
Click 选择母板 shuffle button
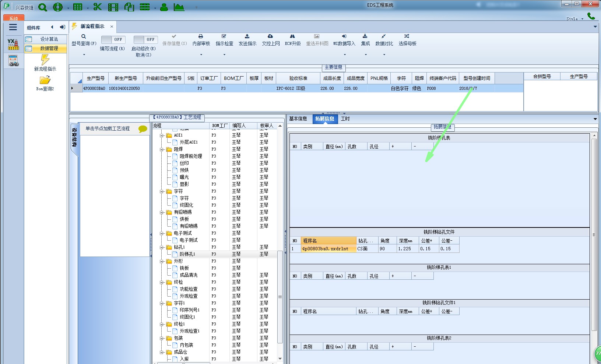click(407, 40)
